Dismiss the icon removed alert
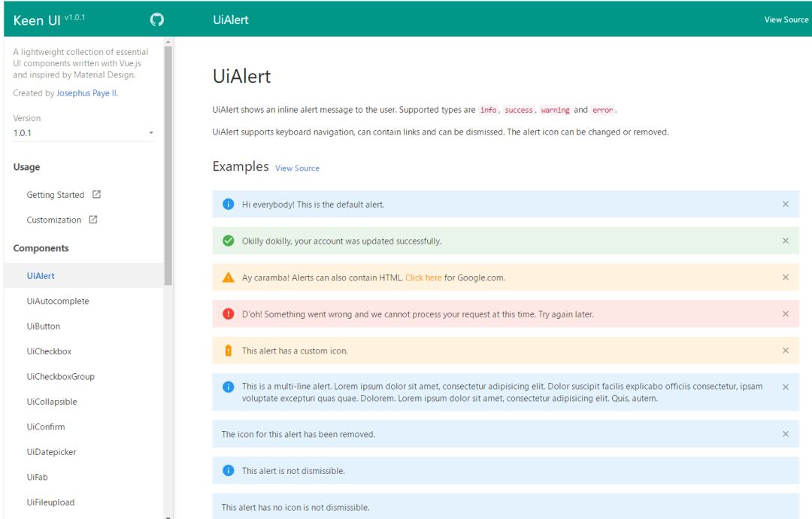Image resolution: width=812 pixels, height=519 pixels. click(x=786, y=434)
